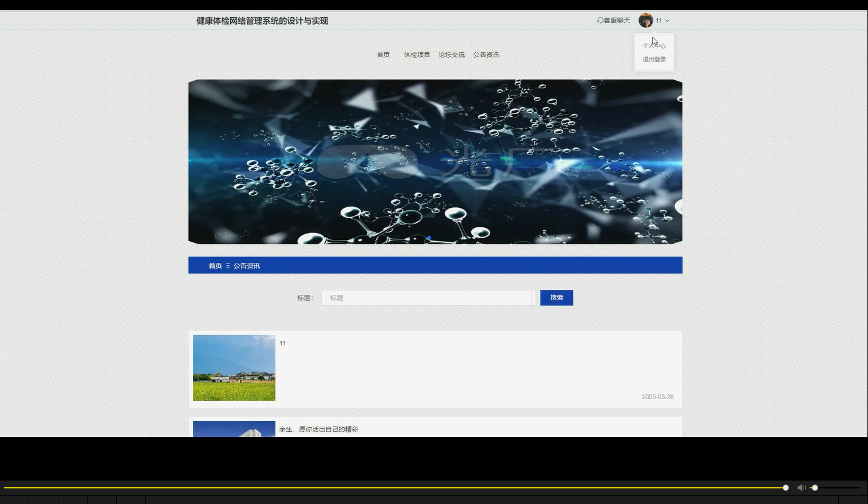Open the announcement titled 11
The width and height of the screenshot is (868, 504).
283,344
